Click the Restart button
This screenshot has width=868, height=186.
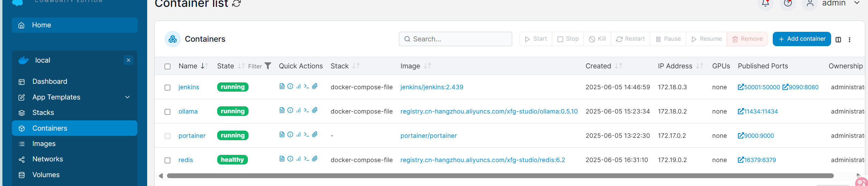pyautogui.click(x=630, y=39)
